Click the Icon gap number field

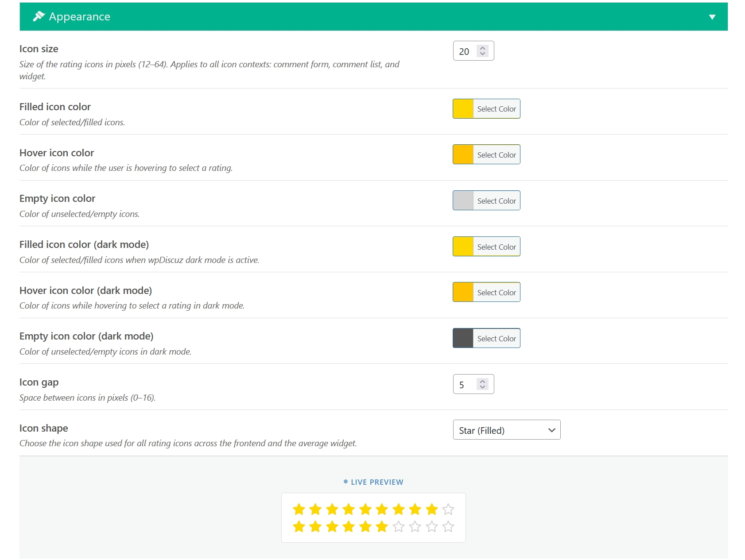click(473, 384)
